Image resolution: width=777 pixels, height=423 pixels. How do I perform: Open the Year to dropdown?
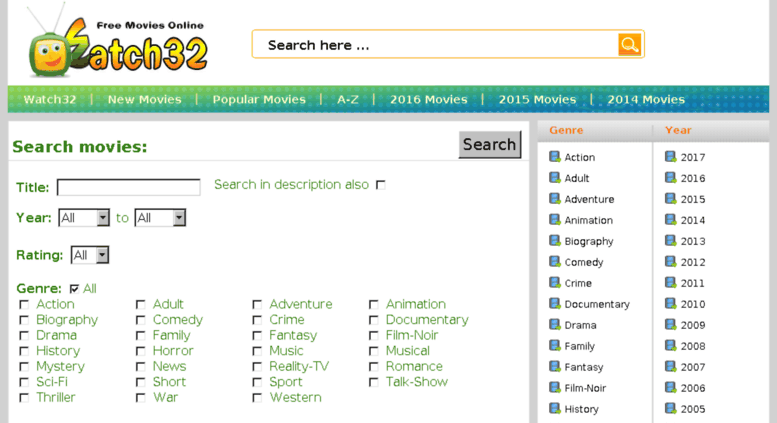(x=160, y=217)
